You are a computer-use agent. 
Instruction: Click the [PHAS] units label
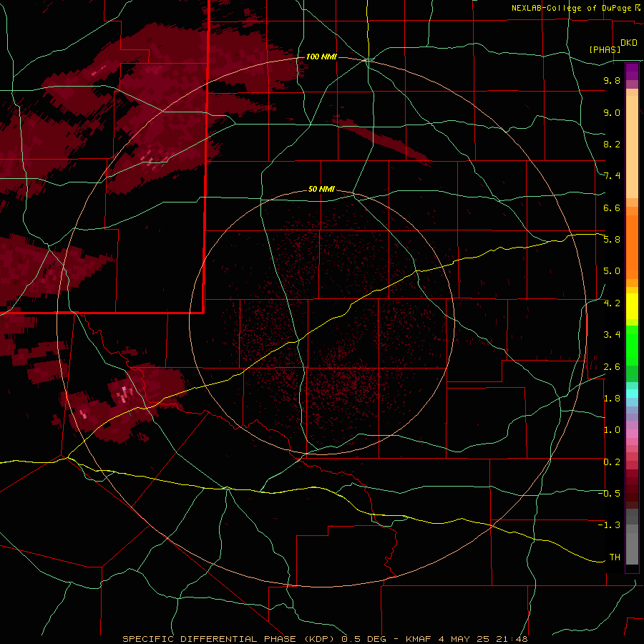point(605,49)
